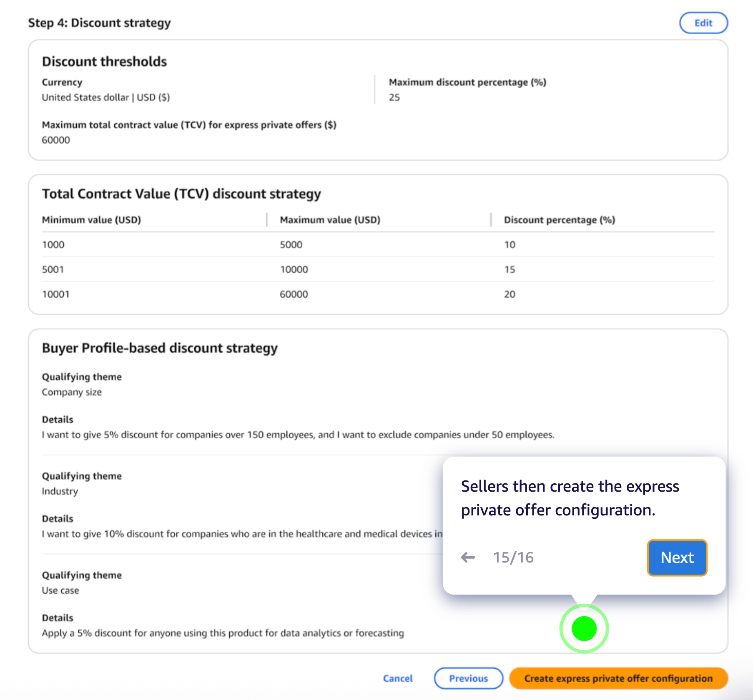Click the 10001 minimum value row
Image resolution: width=753 pixels, height=700 pixels.
tap(56, 294)
